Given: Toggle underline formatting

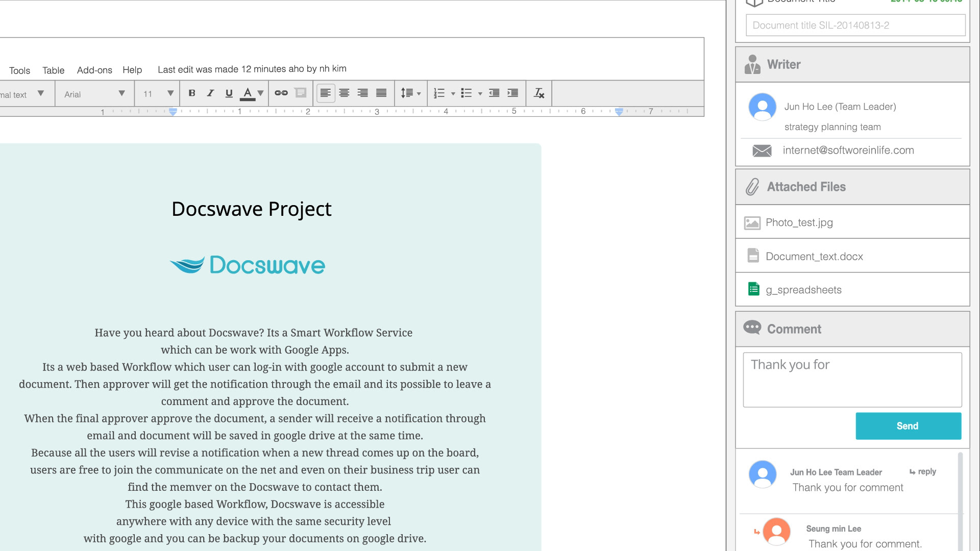Looking at the screenshot, I should click(x=229, y=93).
